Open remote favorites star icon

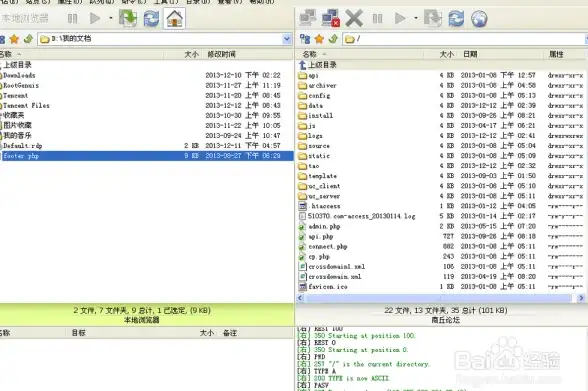coord(319,39)
